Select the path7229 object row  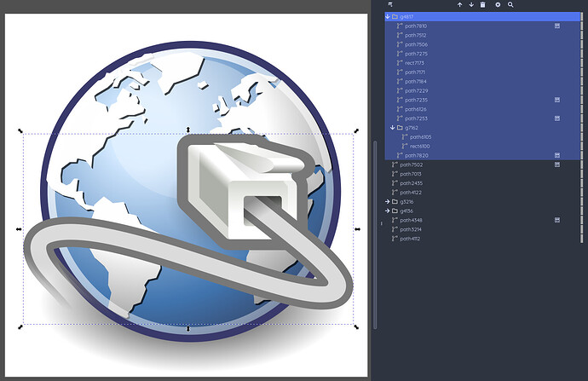[482, 90]
